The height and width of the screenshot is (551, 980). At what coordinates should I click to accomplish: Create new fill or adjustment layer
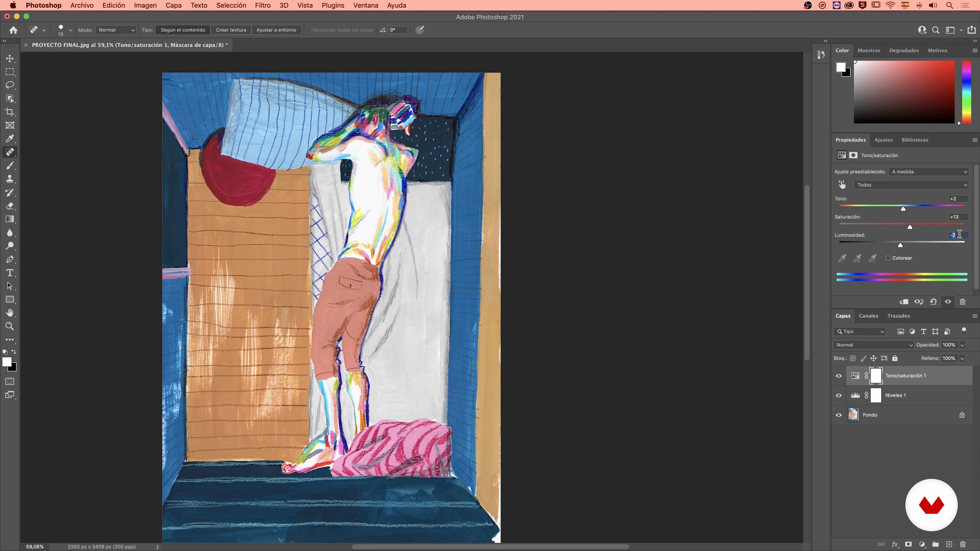[x=922, y=544]
